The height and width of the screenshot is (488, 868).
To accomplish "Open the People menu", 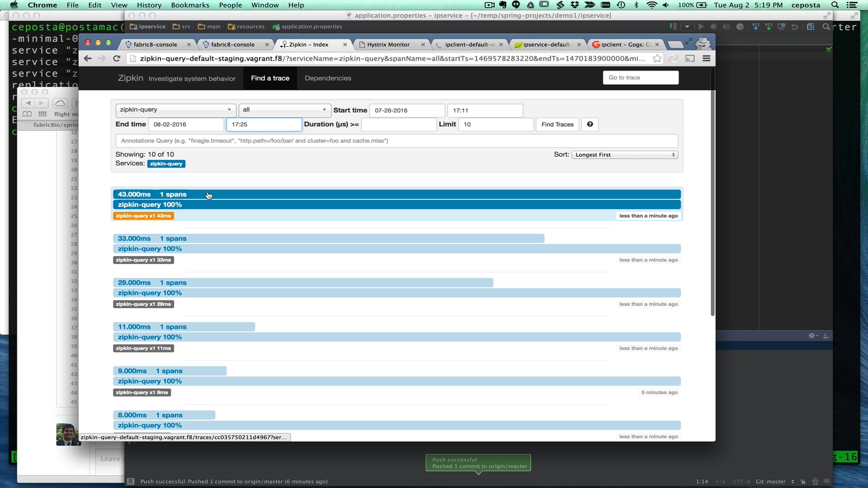I will [230, 5].
